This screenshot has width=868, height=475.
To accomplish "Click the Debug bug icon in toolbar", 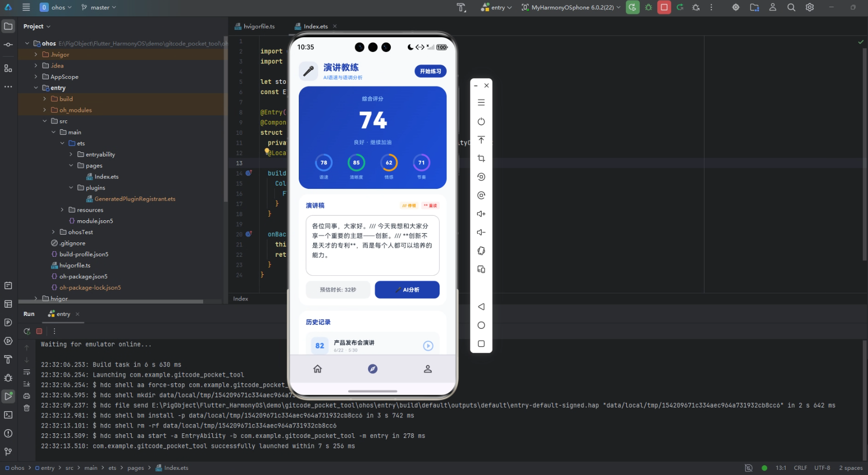I will pyautogui.click(x=648, y=7).
